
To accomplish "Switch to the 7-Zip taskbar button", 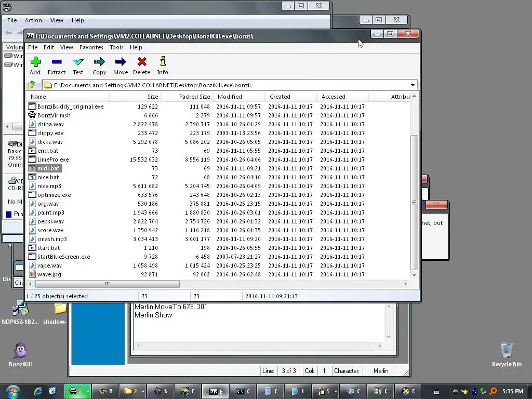I will tap(216, 391).
